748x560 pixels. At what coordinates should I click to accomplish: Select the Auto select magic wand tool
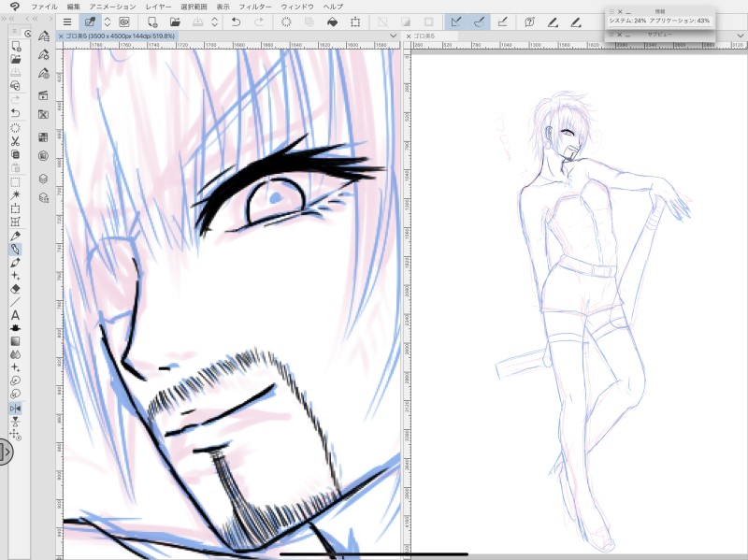[15, 194]
